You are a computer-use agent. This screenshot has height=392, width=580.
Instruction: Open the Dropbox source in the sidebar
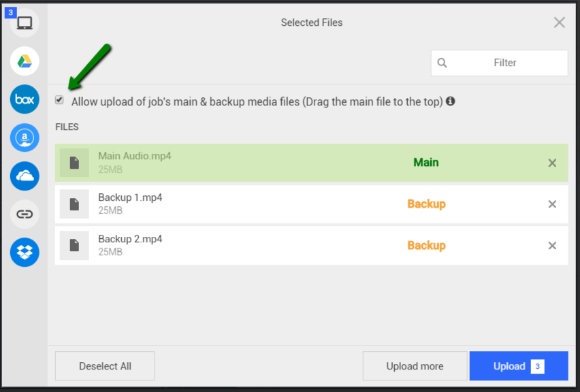tap(24, 252)
